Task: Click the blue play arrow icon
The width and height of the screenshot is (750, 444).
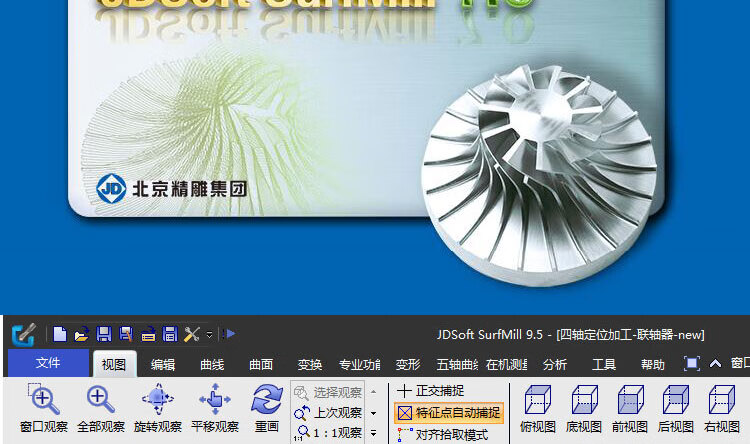Action: tap(230, 333)
